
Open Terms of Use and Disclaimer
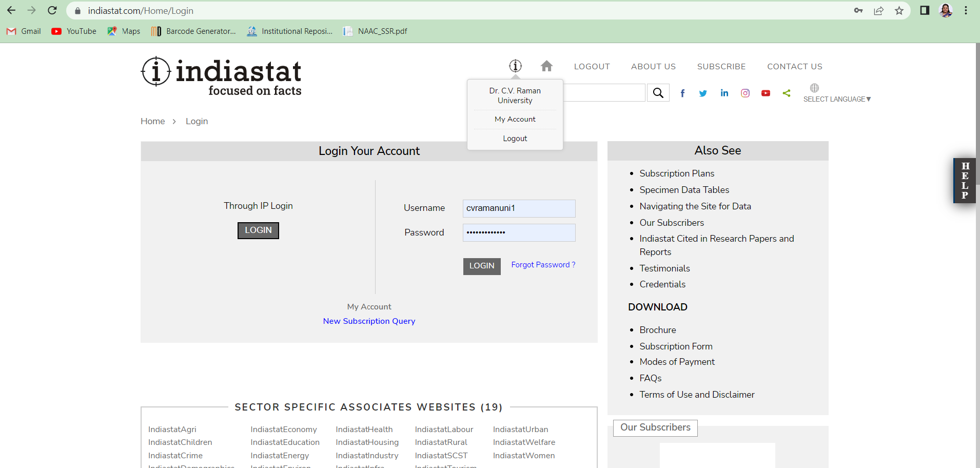click(697, 395)
